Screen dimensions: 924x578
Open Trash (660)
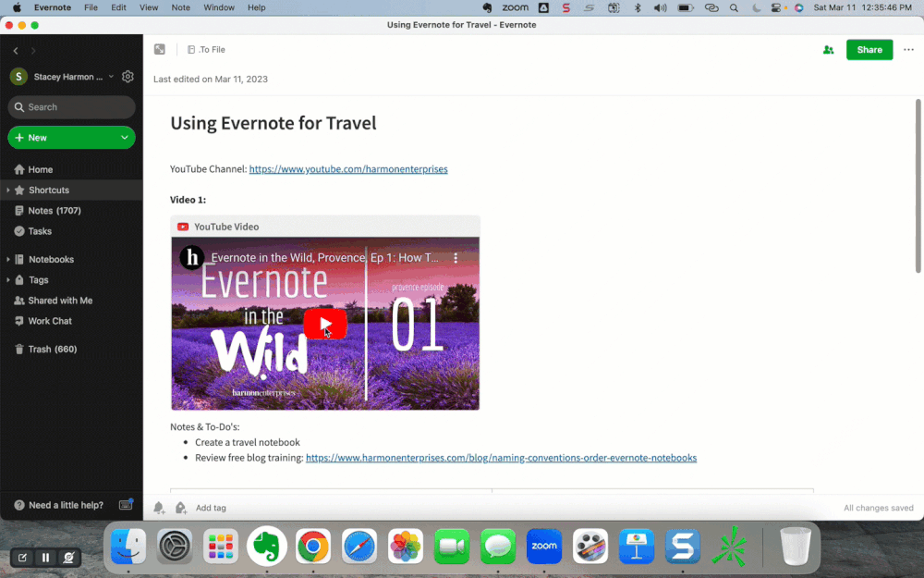pyautogui.click(x=45, y=350)
